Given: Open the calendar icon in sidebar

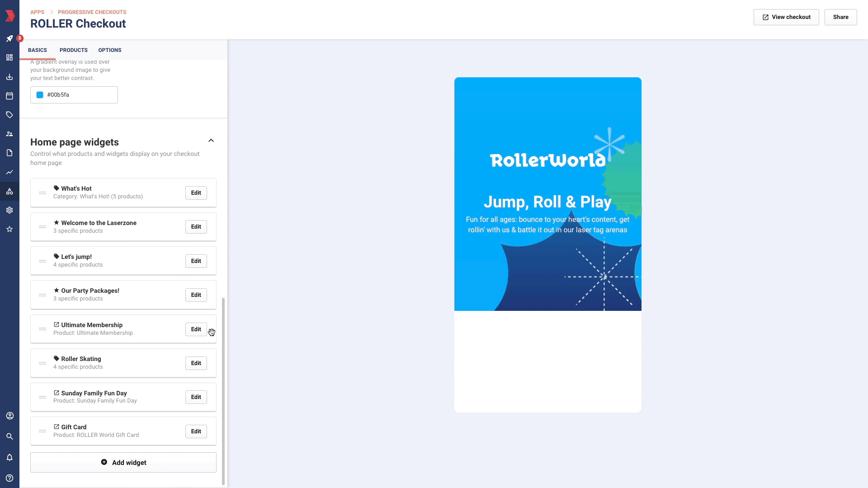Looking at the screenshot, I should tap(9, 96).
